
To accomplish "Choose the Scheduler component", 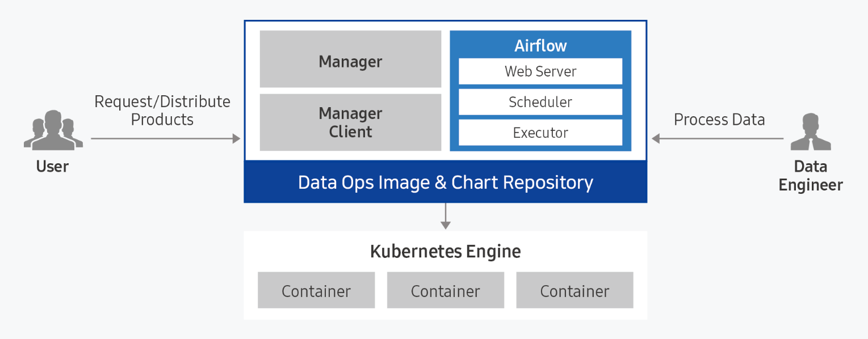I will (x=540, y=102).
